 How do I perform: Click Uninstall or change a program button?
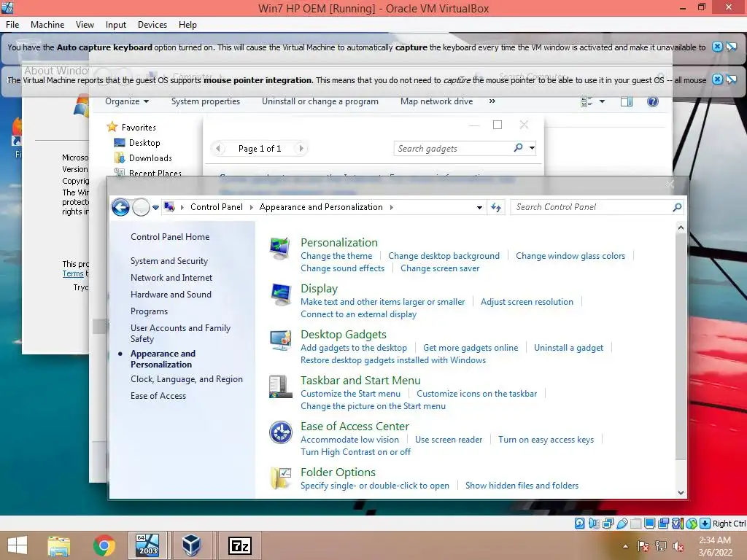pos(320,101)
